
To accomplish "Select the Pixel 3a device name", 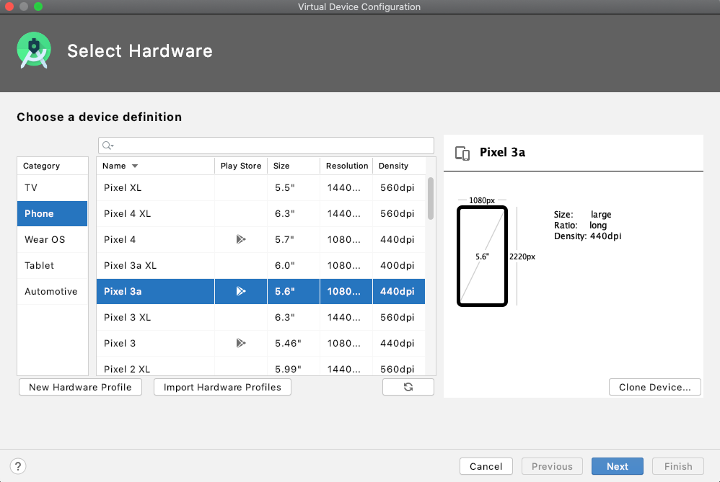I will coord(123,291).
